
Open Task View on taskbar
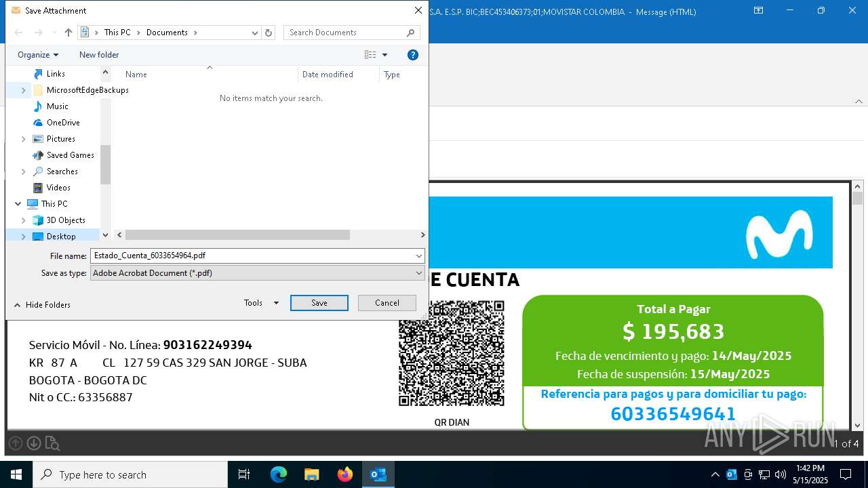[244, 474]
